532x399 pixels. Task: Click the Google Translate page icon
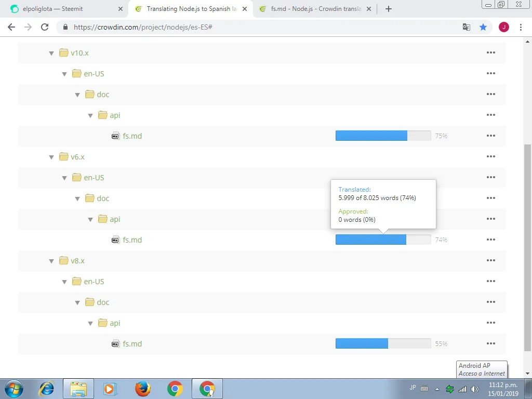467,27
